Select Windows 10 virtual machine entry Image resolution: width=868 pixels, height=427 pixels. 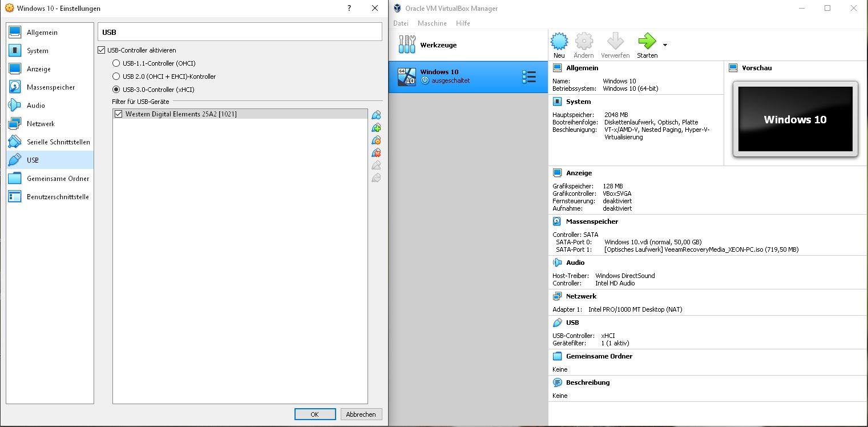coord(468,77)
